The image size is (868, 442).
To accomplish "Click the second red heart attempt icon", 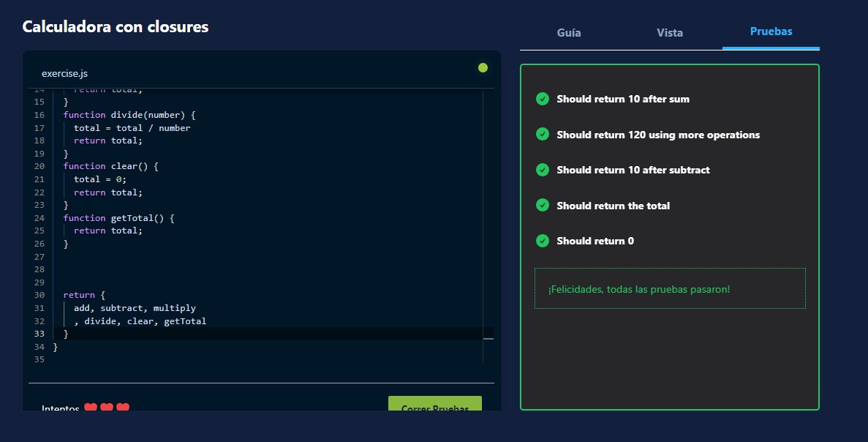I will (x=107, y=407).
